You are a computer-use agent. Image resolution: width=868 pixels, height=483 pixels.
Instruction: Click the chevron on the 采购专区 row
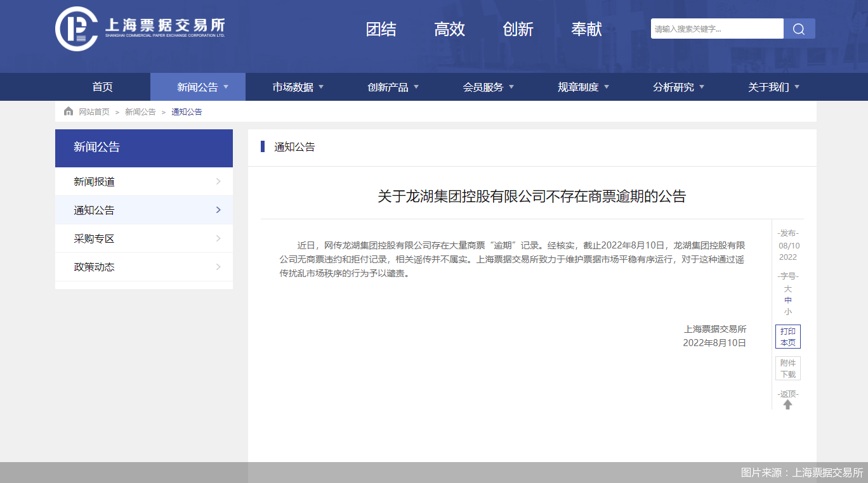click(x=218, y=238)
